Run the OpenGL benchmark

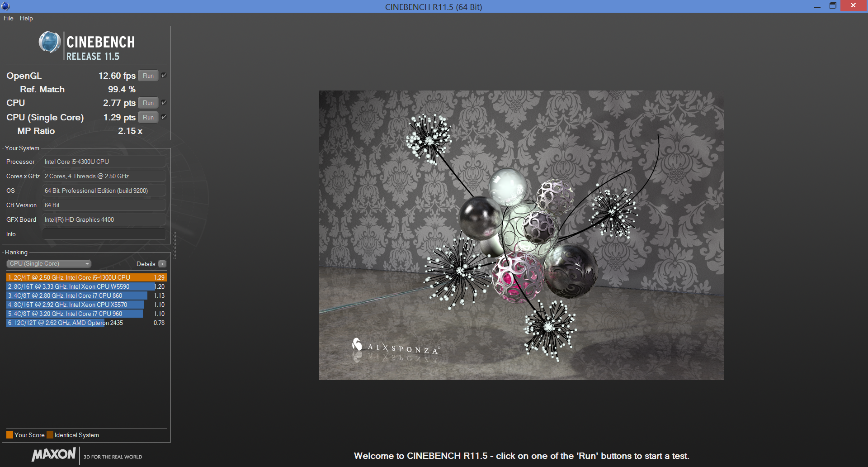coord(148,76)
